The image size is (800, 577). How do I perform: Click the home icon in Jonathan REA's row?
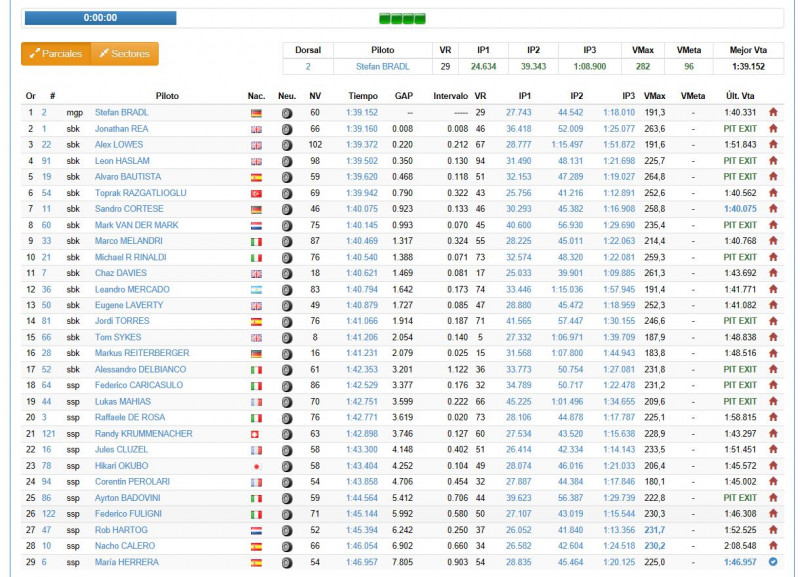(773, 129)
